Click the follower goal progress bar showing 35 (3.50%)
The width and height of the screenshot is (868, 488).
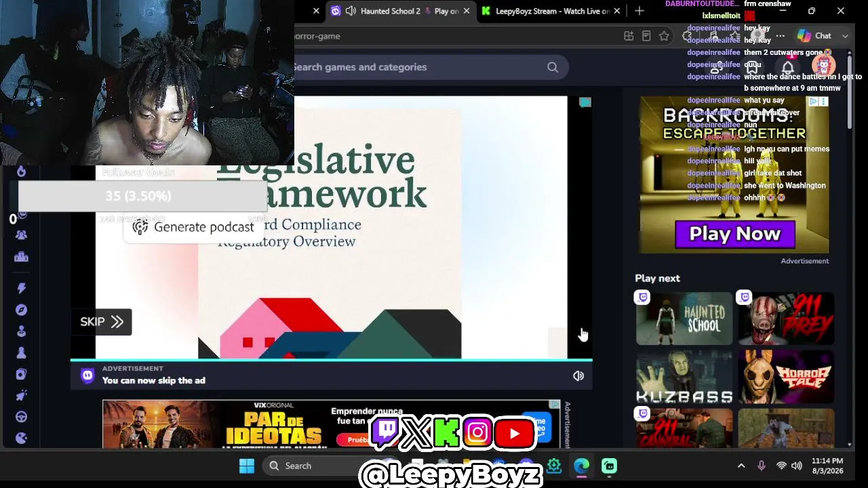click(142, 196)
